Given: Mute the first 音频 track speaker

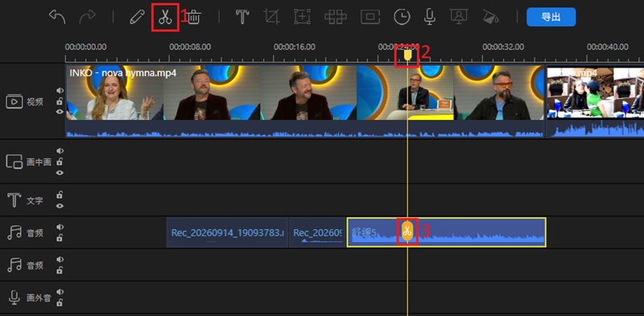Looking at the screenshot, I should (x=60, y=227).
